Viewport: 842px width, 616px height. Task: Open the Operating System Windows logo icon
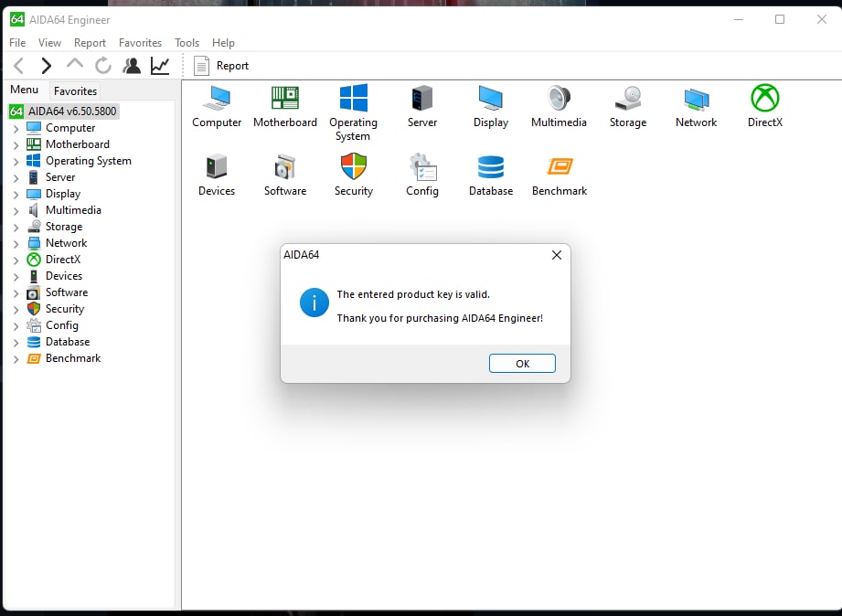[353, 98]
